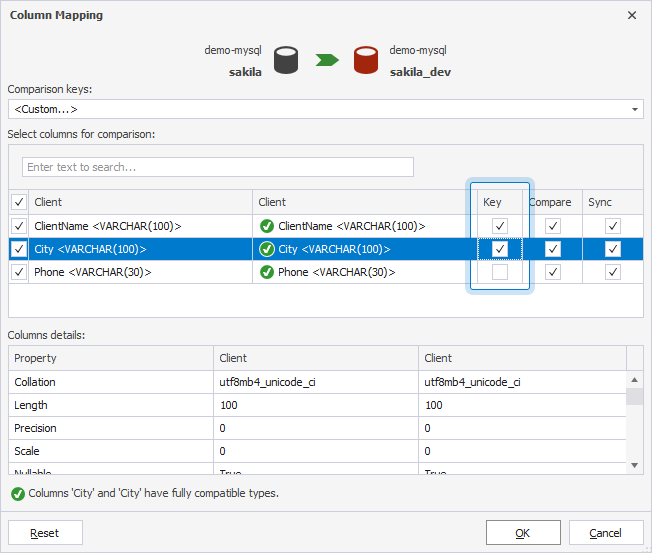Uncheck the Phone row inclusion checkbox
Image resolution: width=652 pixels, height=553 pixels.
19,272
